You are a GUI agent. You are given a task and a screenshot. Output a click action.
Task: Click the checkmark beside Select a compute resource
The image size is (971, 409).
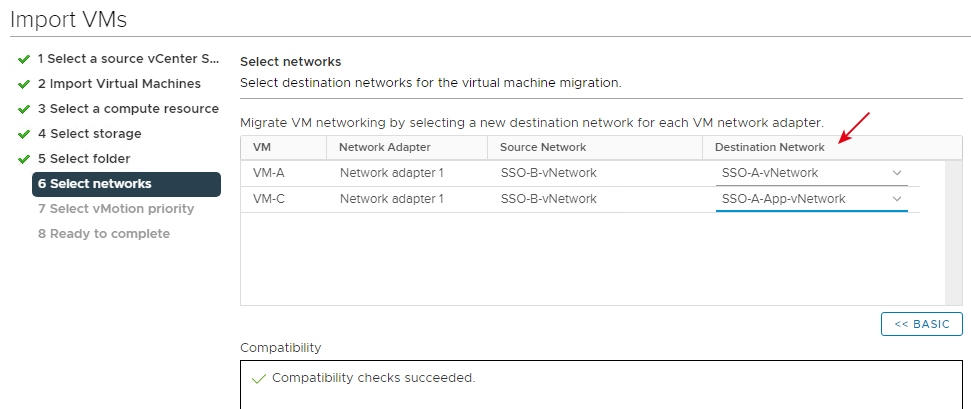click(x=23, y=109)
